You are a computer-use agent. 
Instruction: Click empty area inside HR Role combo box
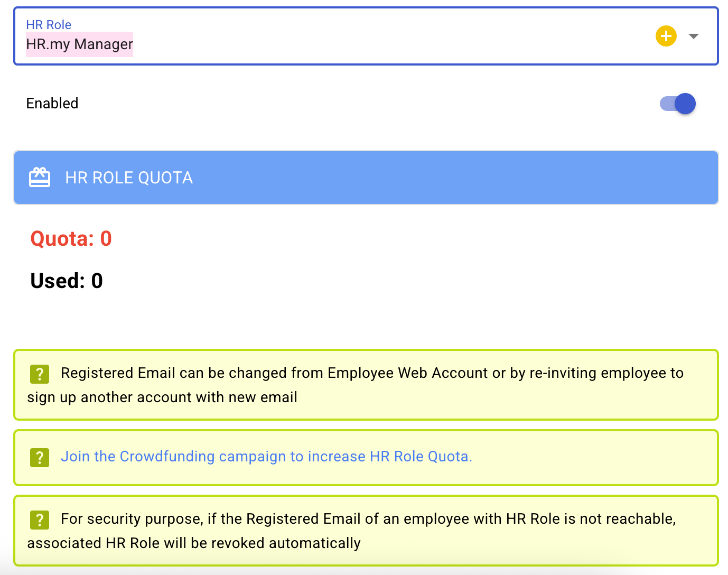(x=370, y=37)
